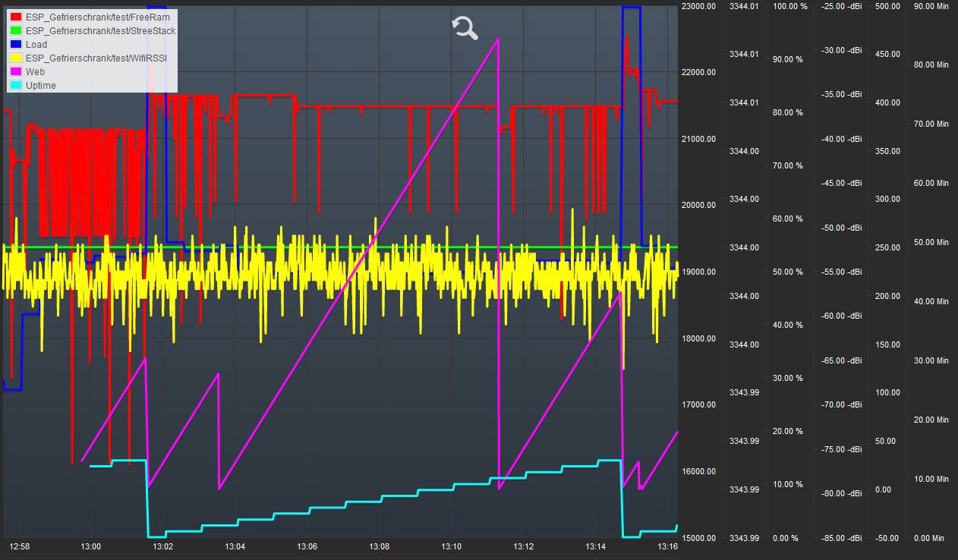Click the 90.00 % axis label
This screenshot has height=560, width=958.
pyautogui.click(x=788, y=59)
